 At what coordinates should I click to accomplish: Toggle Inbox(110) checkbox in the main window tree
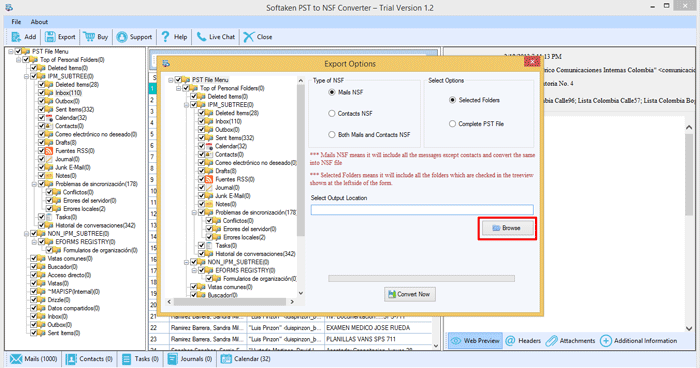(42, 93)
